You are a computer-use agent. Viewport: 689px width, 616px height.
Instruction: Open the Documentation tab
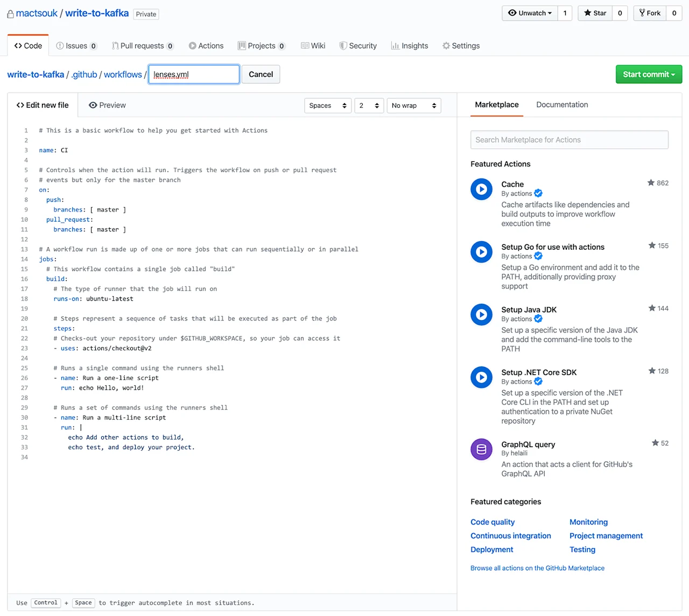click(562, 104)
